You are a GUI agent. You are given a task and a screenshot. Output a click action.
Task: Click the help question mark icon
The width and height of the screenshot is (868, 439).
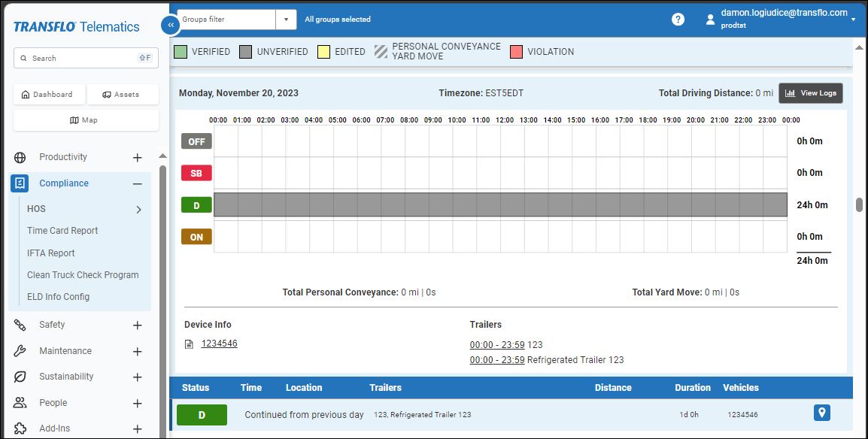678,20
